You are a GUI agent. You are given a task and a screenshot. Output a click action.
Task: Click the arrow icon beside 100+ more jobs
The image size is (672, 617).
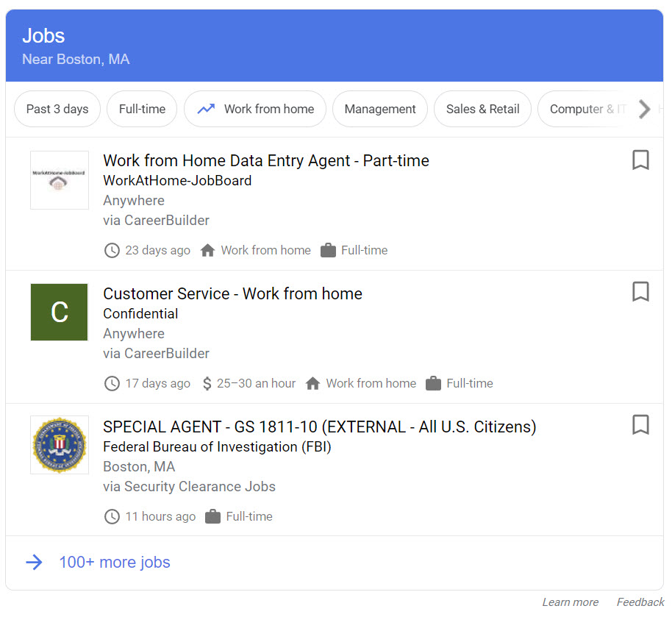pos(34,563)
